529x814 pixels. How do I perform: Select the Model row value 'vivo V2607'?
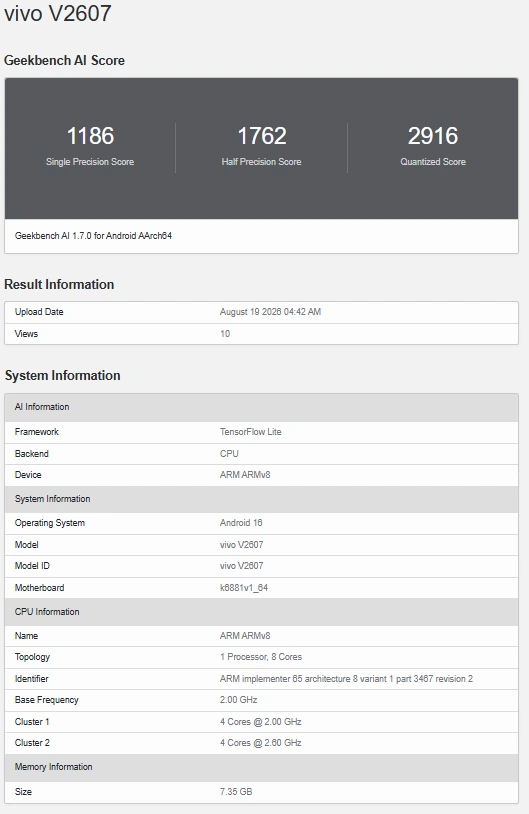[x=241, y=545]
